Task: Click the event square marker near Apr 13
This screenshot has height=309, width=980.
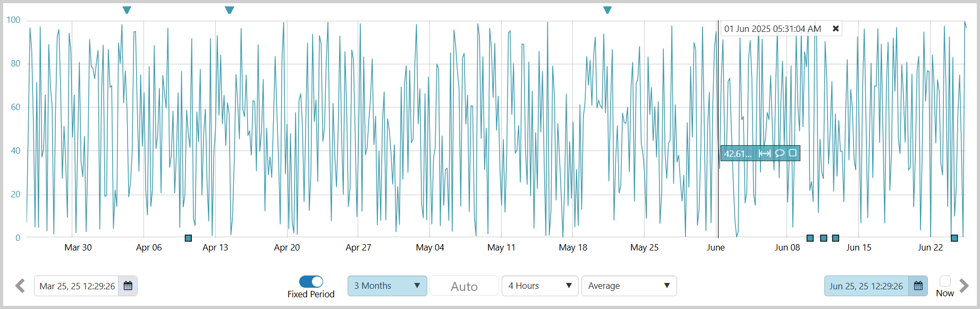Action: click(x=188, y=238)
